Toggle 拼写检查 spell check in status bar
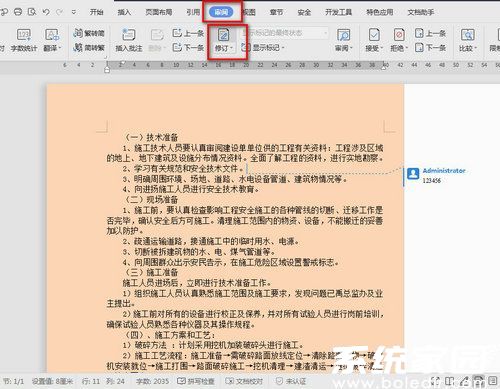This screenshot has width=500, height=389. [196, 381]
